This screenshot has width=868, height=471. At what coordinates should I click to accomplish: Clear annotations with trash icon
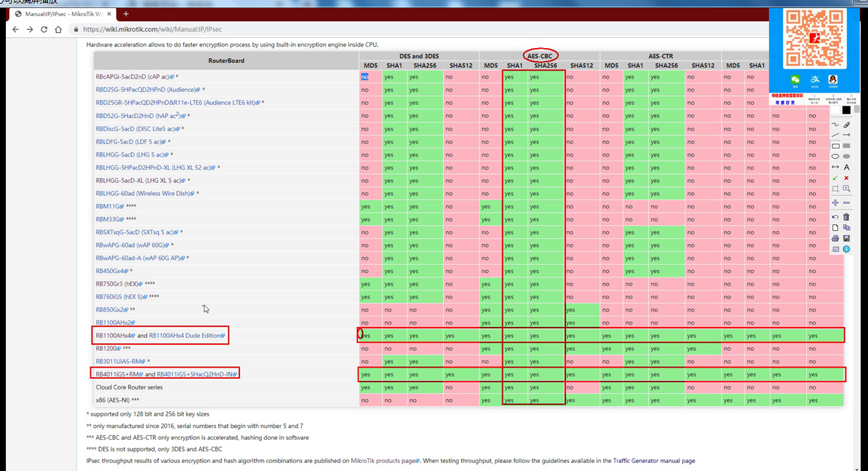coord(846,217)
